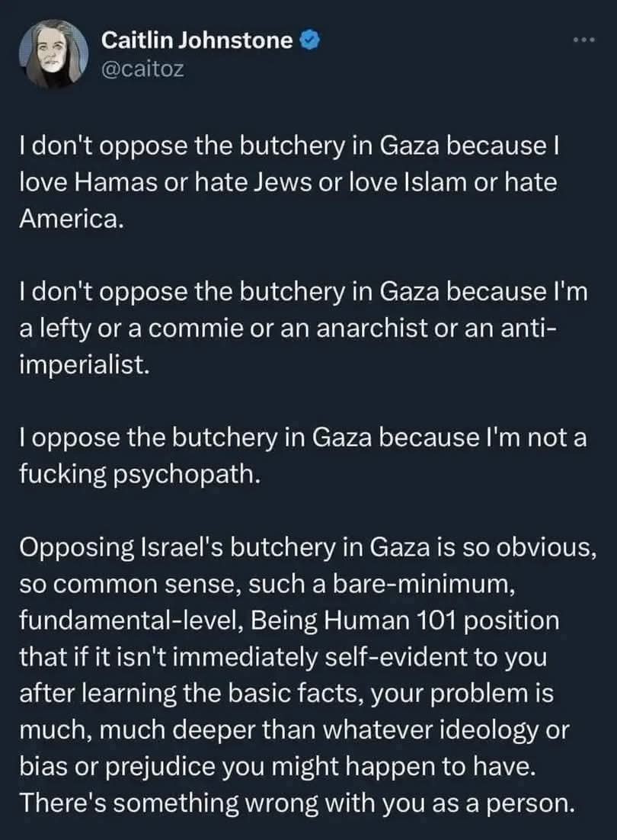Open the @caitoz handle link

click(x=143, y=69)
